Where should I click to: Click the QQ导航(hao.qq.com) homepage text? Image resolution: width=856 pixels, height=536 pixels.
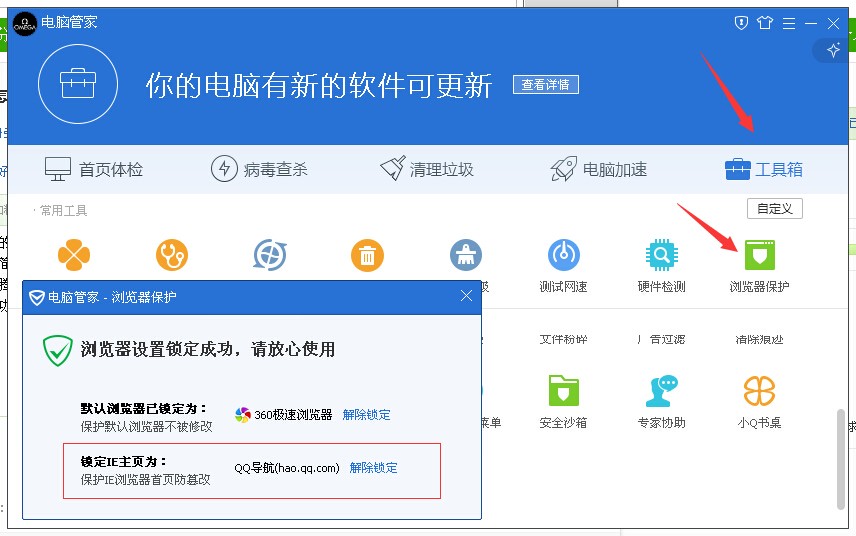[287, 468]
